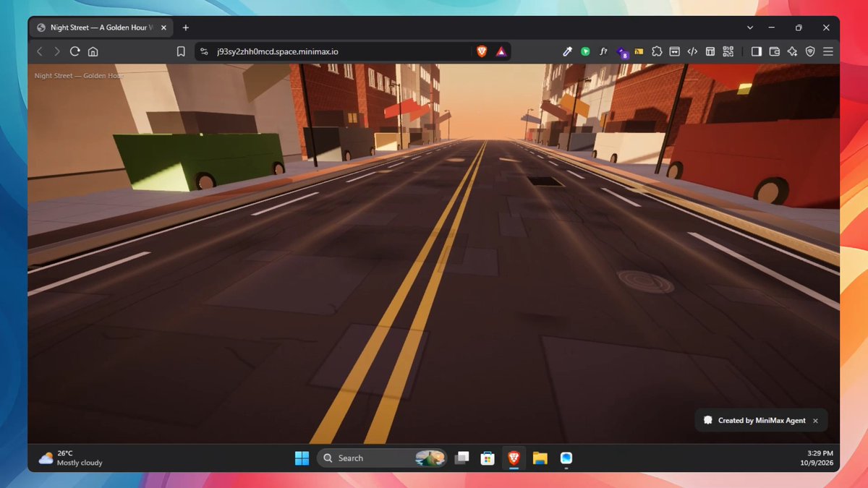Click the code brackets extension icon
The height and width of the screenshot is (488, 868).
coord(692,51)
